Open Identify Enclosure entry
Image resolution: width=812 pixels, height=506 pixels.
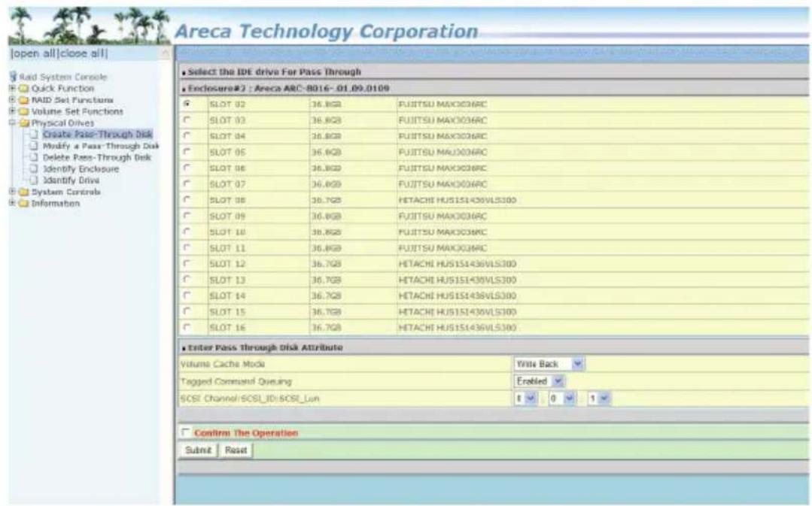pyautogui.click(x=81, y=168)
